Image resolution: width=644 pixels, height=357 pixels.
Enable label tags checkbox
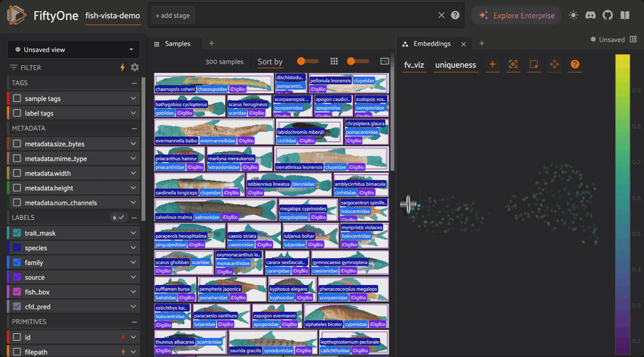[17, 113]
